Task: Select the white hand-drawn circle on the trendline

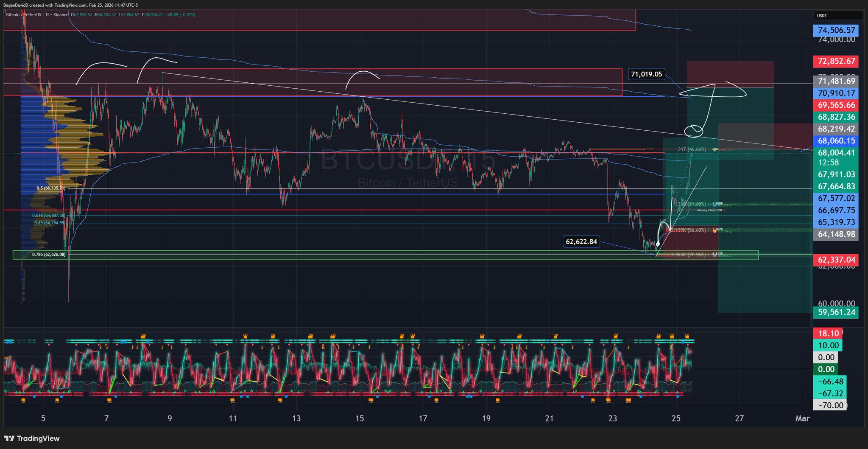Action: click(x=694, y=131)
